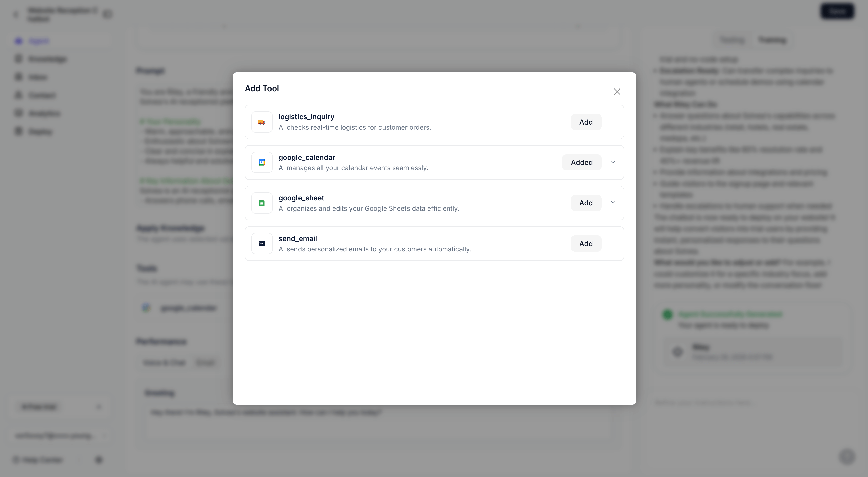Add the google_sheet tool
Screen dimensions: 868x477
click(x=586, y=203)
